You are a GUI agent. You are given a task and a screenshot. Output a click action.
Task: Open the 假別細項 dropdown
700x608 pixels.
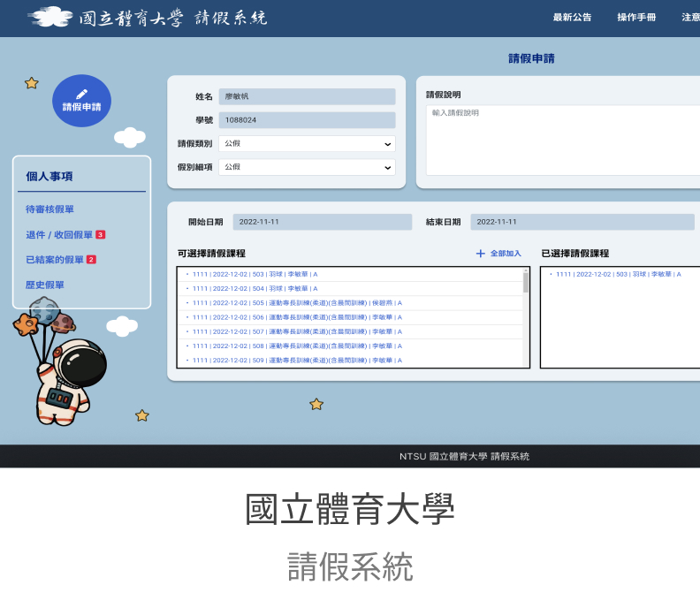coord(307,167)
